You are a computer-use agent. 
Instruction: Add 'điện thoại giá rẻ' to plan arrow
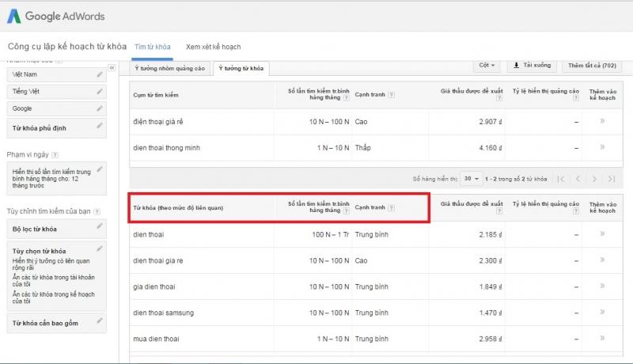pos(602,121)
